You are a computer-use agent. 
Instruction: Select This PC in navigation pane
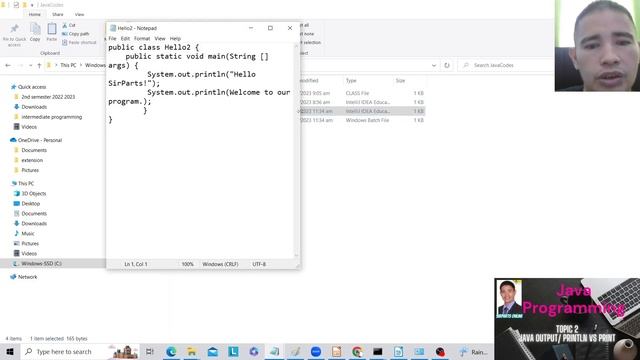(x=26, y=184)
